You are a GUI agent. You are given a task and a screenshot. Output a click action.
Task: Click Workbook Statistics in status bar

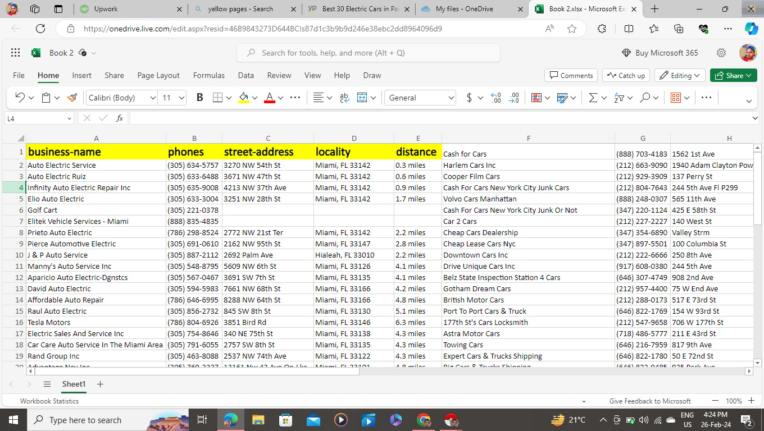coord(49,401)
